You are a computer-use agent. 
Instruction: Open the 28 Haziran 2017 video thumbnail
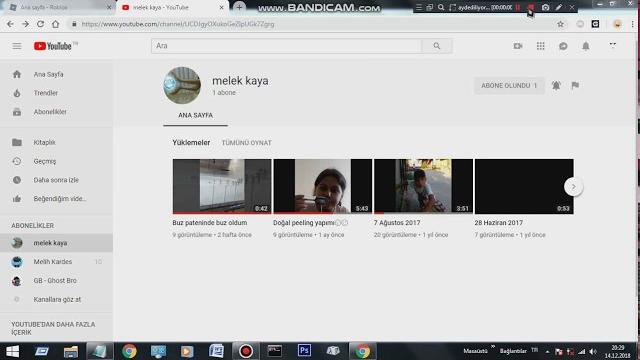tap(524, 187)
